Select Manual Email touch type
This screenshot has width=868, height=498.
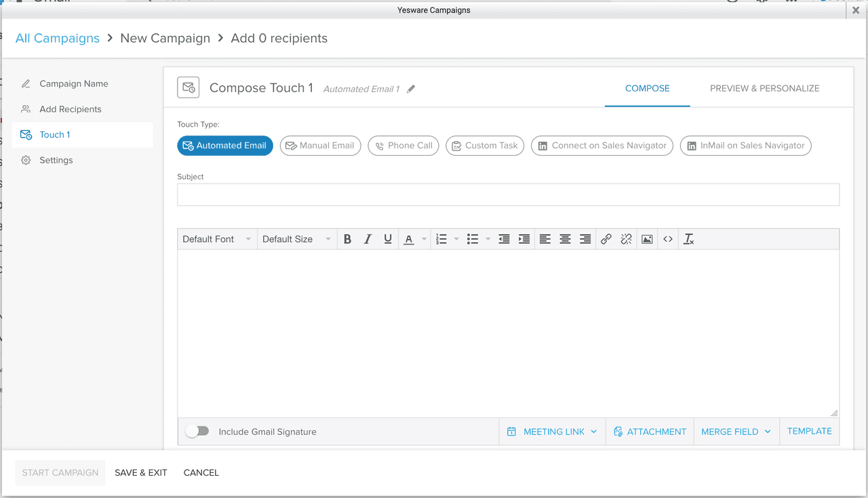point(320,146)
